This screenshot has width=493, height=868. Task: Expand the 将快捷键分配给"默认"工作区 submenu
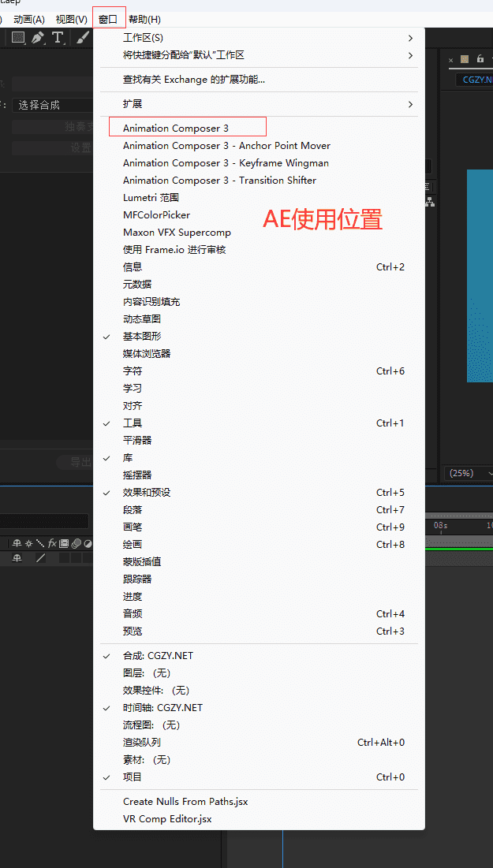tap(259, 55)
